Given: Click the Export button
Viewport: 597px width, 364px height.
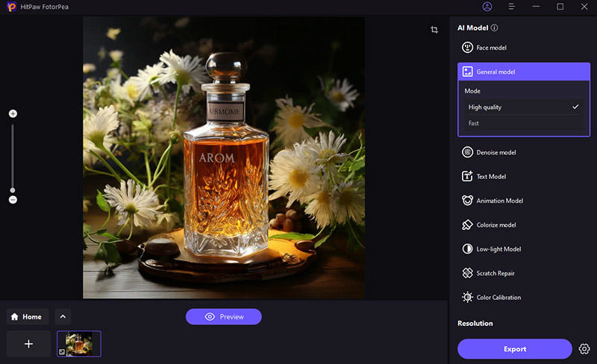Looking at the screenshot, I should [x=515, y=349].
